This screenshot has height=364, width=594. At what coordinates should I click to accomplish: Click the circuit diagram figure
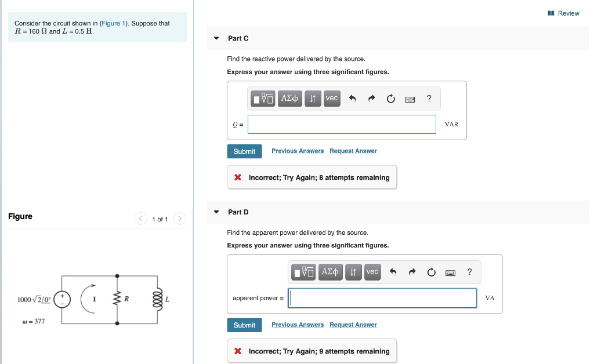[x=93, y=300]
